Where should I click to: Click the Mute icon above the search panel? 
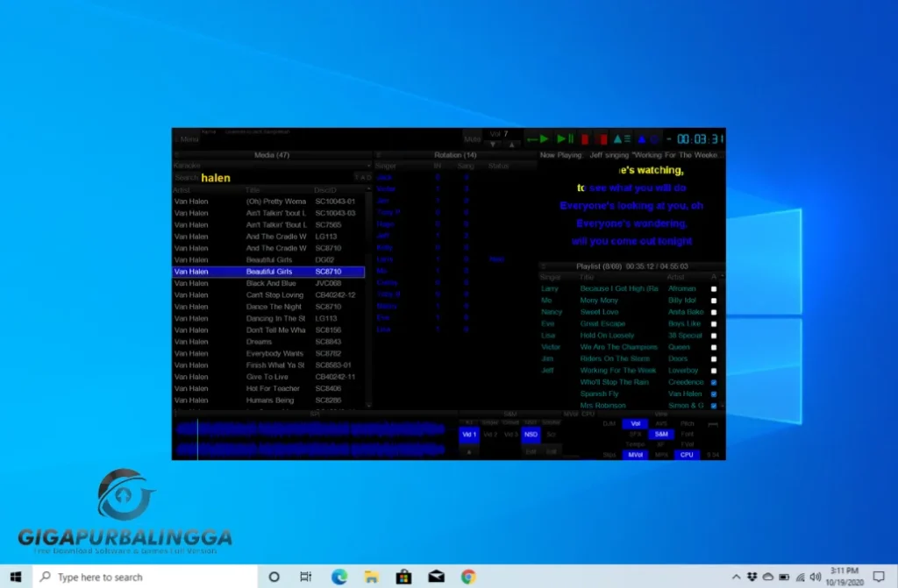[x=473, y=138]
